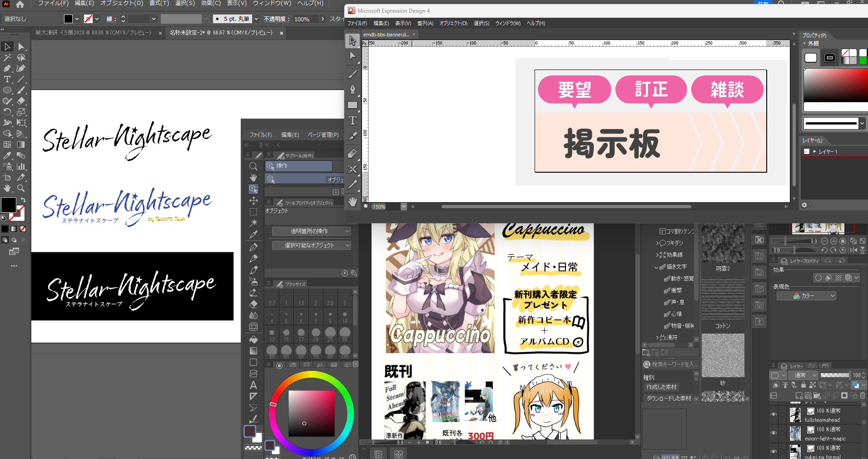Screen dimensions: 868x459
Task: Open Illustrator 効果(C) menu
Action: click(211, 3)
